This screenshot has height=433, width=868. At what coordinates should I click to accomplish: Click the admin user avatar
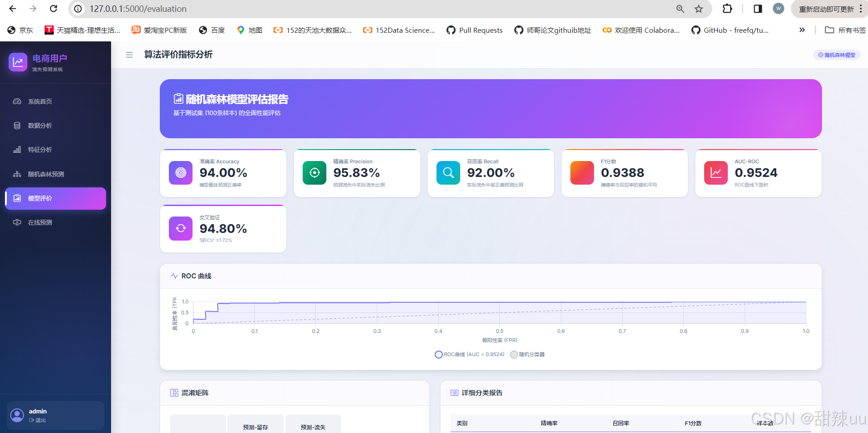click(17, 415)
